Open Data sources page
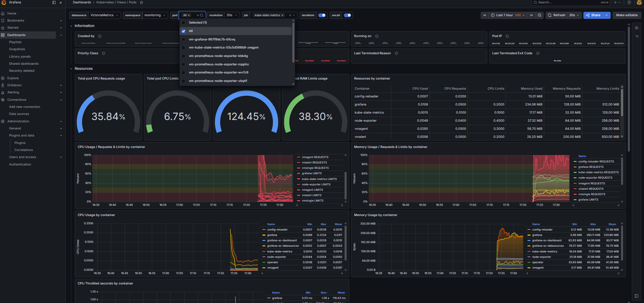The width and height of the screenshot is (644, 303). (19, 114)
